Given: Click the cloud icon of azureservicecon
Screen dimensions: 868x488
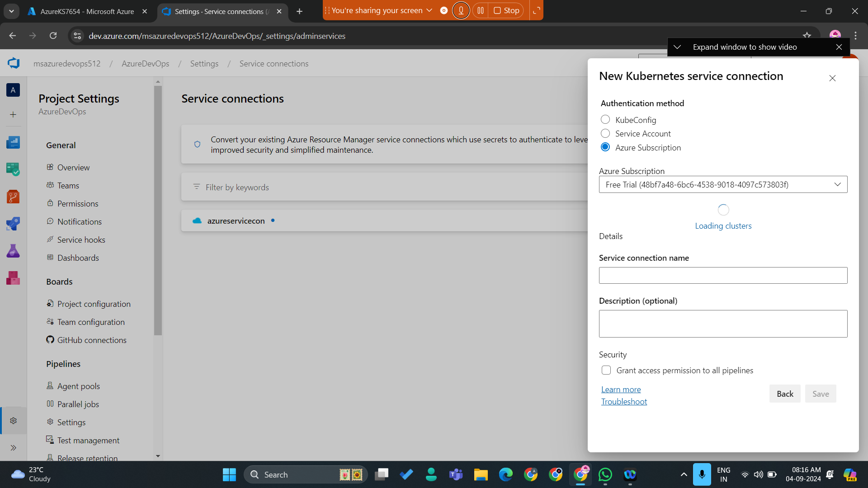Looking at the screenshot, I should (197, 221).
